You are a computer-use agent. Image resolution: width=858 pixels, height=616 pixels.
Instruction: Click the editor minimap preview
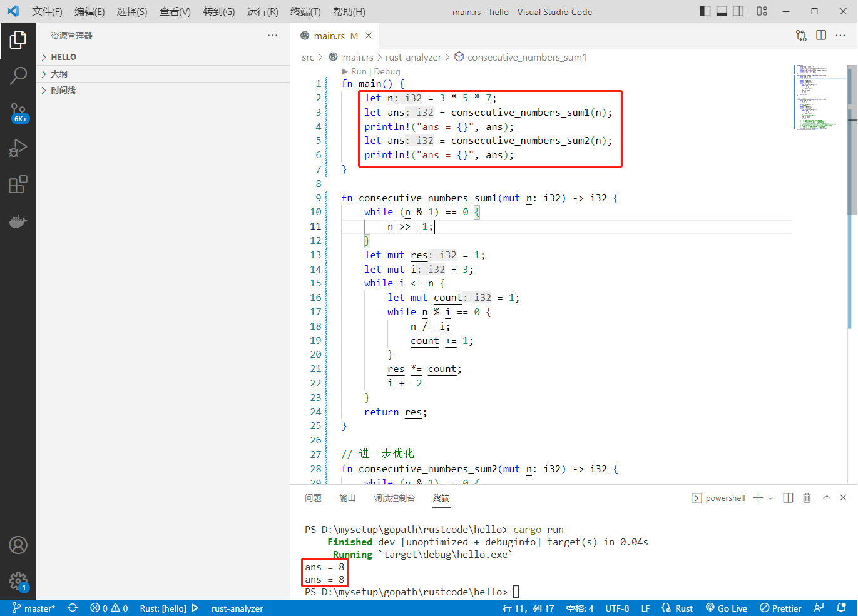coord(819,97)
